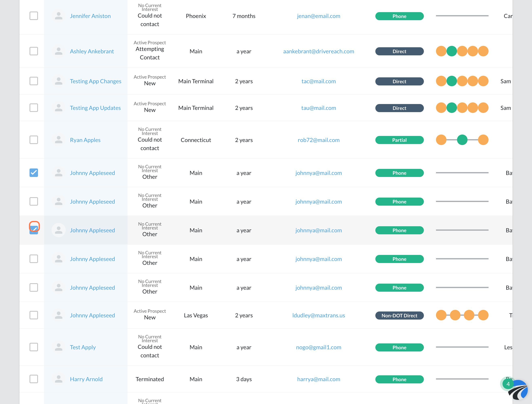Click the first orange progress dot for Ashley Ankebrant

tap(441, 51)
